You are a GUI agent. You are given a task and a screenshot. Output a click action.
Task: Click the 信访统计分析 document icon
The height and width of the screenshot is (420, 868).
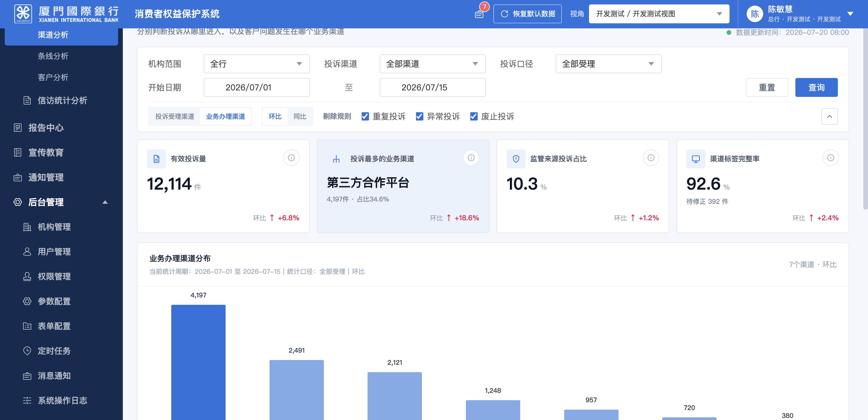pos(27,100)
